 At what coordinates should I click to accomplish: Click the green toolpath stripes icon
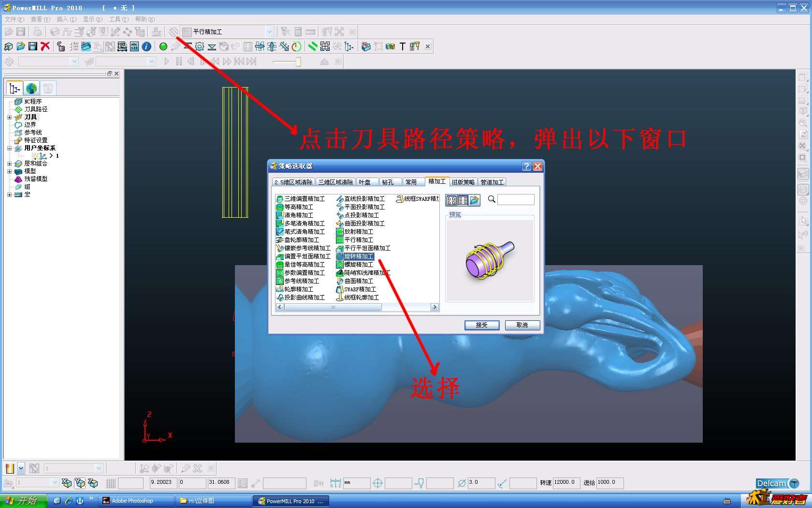click(x=313, y=46)
